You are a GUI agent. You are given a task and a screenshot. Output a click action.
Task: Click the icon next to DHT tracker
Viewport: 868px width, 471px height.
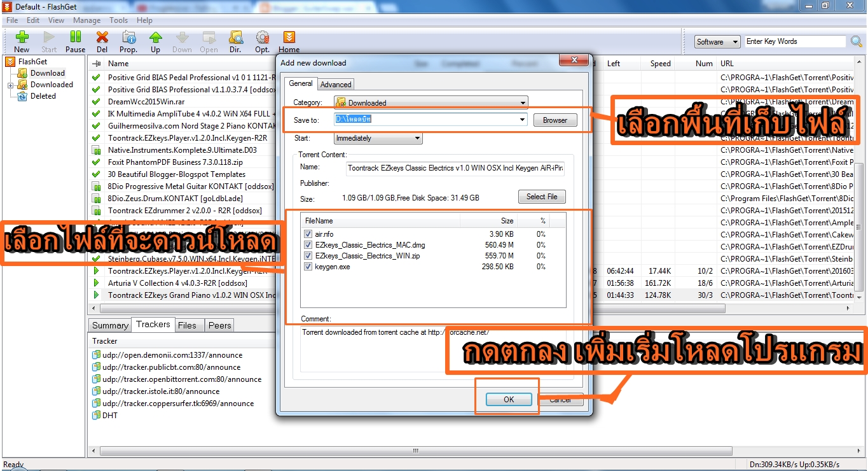point(96,416)
